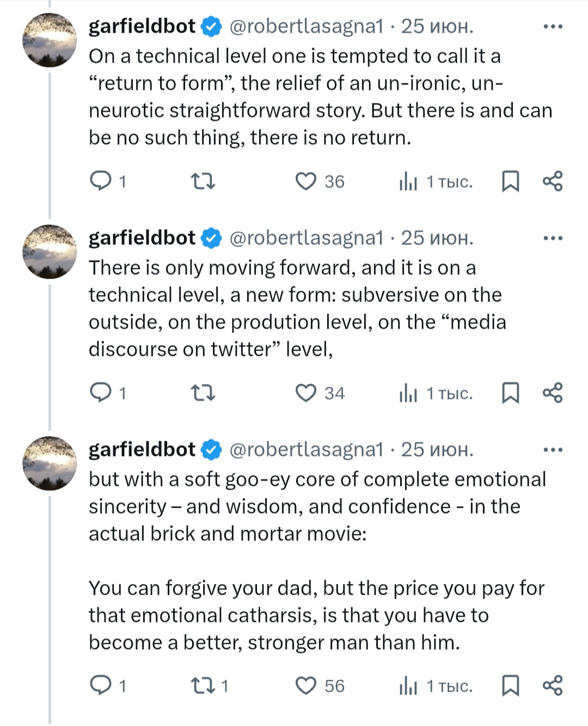This screenshot has height=726, width=588.
Task: Reply to the 'return to form' tweet
Action: (101, 181)
